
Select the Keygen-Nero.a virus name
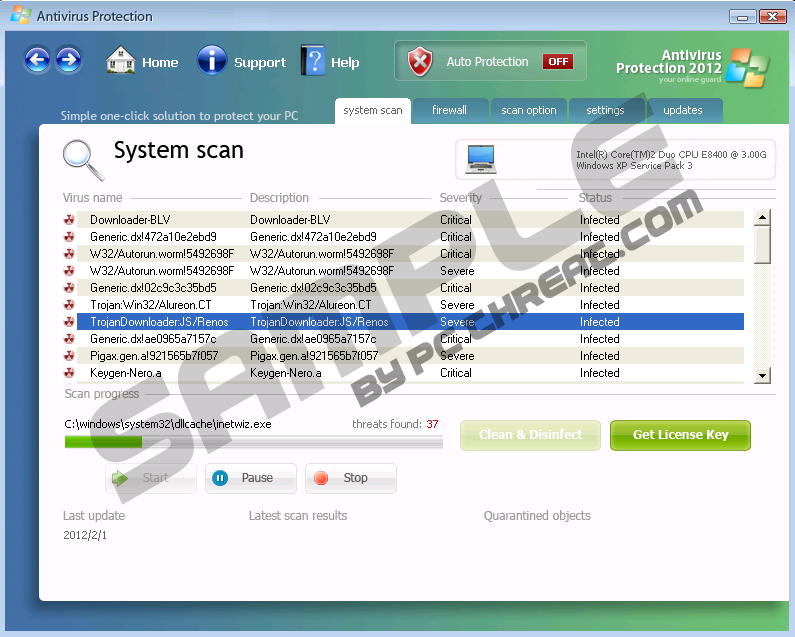tap(126, 373)
